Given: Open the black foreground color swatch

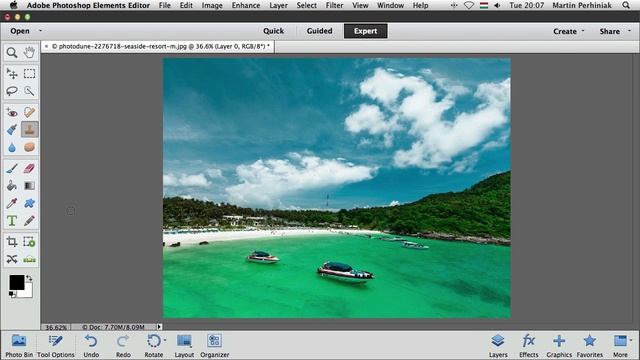Looking at the screenshot, I should coord(17,282).
